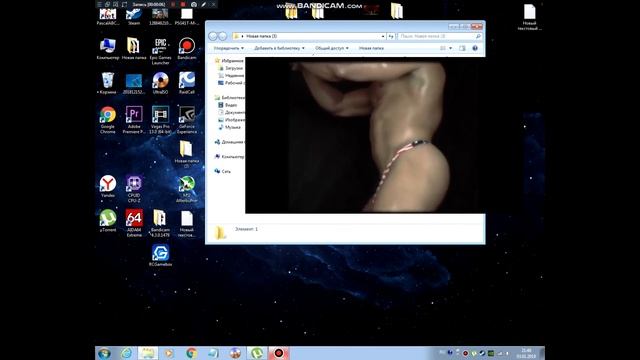Click the Bandicam bar pencil draw icon
Image resolution: width=640 pixels, height=360 pixels.
[204, 4]
